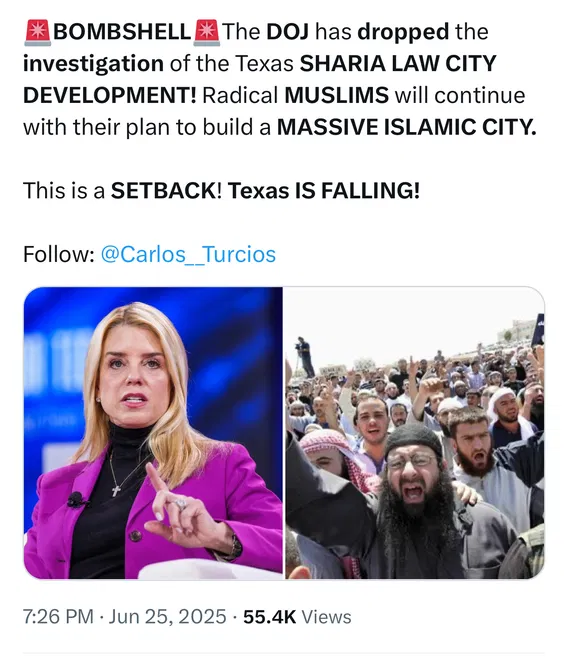
Task: Open the left photo of woman in magenta blazer
Action: (153, 433)
